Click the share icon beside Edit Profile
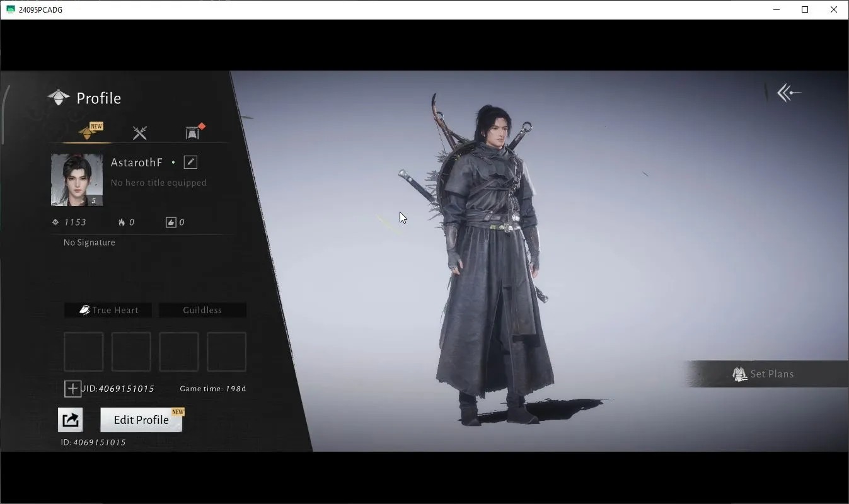Image resolution: width=849 pixels, height=504 pixels. 71,420
